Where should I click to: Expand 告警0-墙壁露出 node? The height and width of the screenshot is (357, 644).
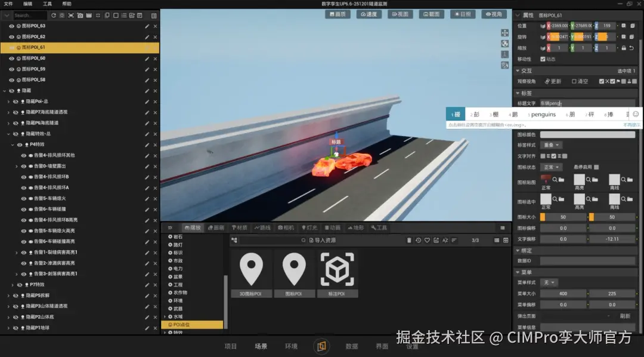(x=17, y=166)
